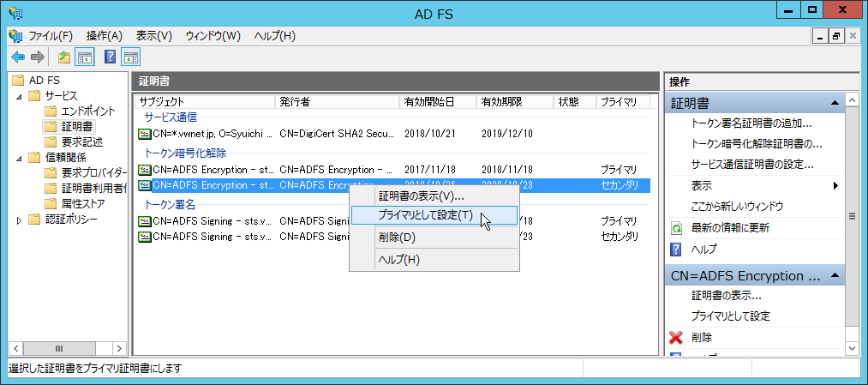Click トークン署名証明書の追加... action

751,123
